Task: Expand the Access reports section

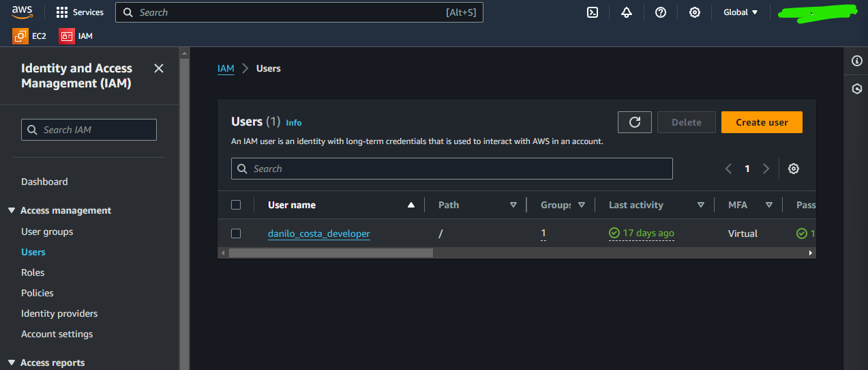Action: pyautogui.click(x=12, y=362)
